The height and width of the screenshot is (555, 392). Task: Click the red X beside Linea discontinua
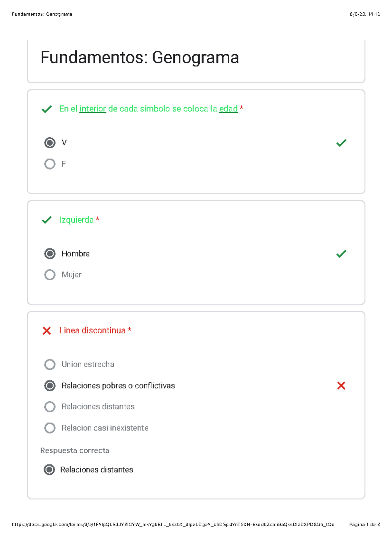point(47,331)
